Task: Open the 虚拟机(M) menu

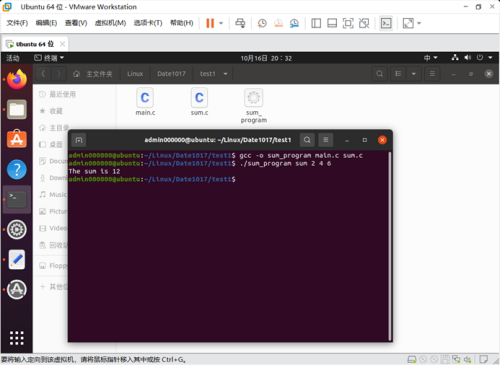Action: (x=110, y=23)
